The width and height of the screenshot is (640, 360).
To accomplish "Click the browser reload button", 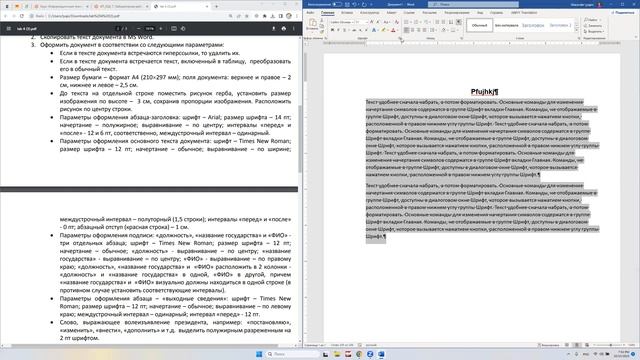I will point(22,16).
